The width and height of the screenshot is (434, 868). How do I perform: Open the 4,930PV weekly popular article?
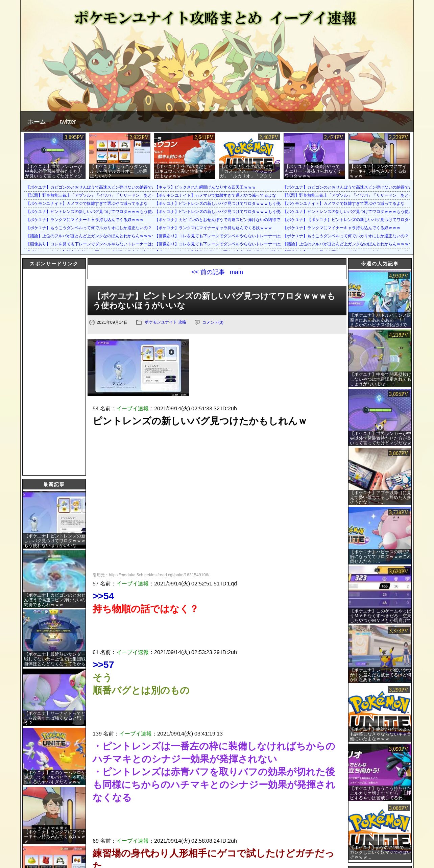pyautogui.click(x=380, y=299)
